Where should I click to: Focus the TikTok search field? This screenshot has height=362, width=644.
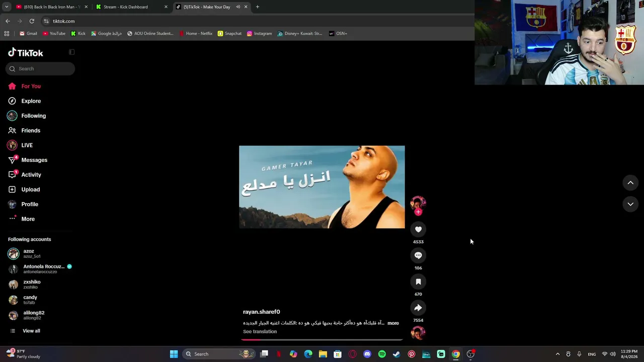tap(40, 69)
